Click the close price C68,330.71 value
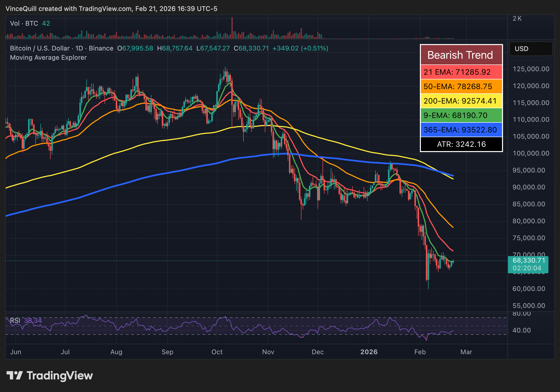 pos(251,48)
